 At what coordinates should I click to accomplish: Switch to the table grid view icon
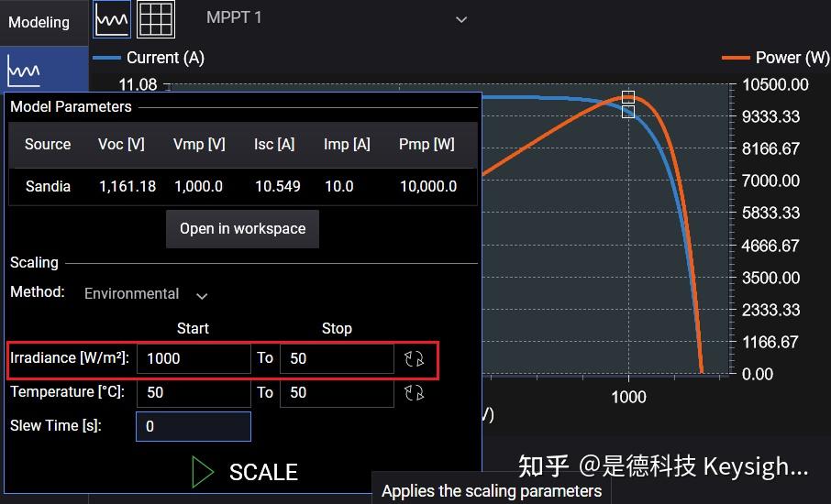pos(156,19)
